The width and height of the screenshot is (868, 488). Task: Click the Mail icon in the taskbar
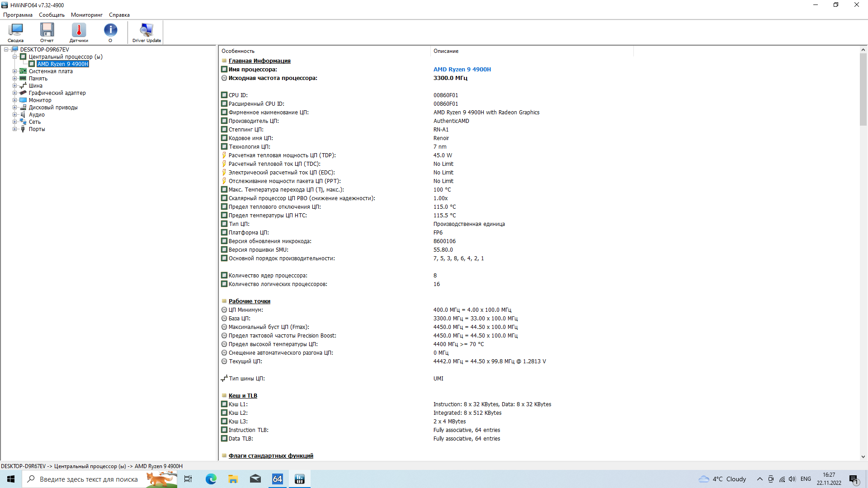click(255, 479)
